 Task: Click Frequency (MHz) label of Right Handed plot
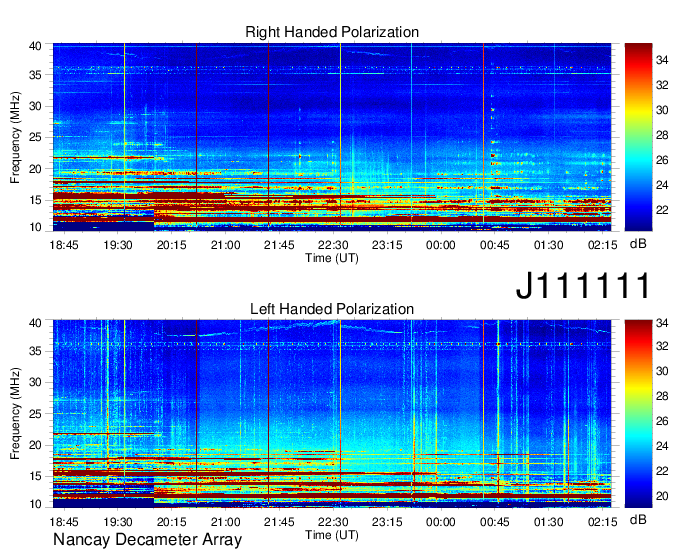click(x=15, y=137)
